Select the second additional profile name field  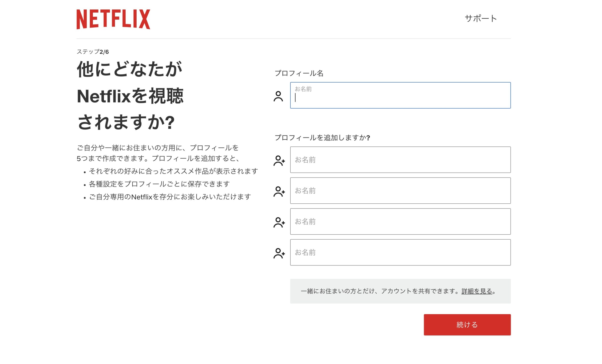pos(400,190)
